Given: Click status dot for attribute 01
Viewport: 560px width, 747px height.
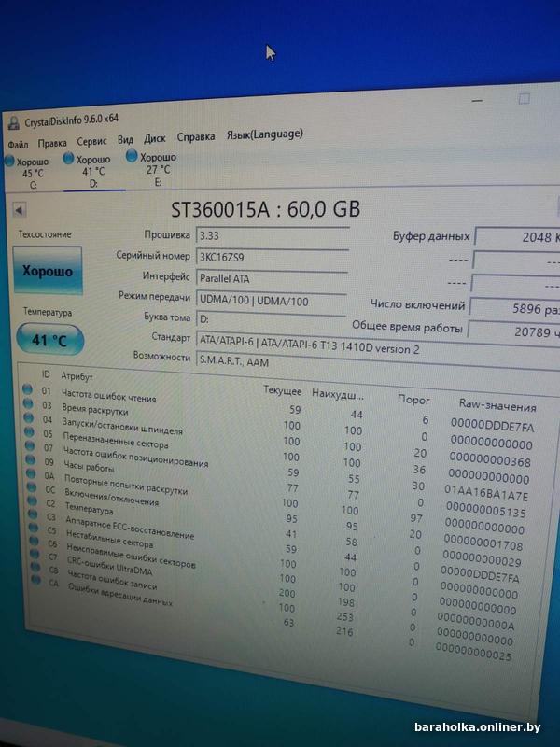Looking at the screenshot, I should (28, 389).
